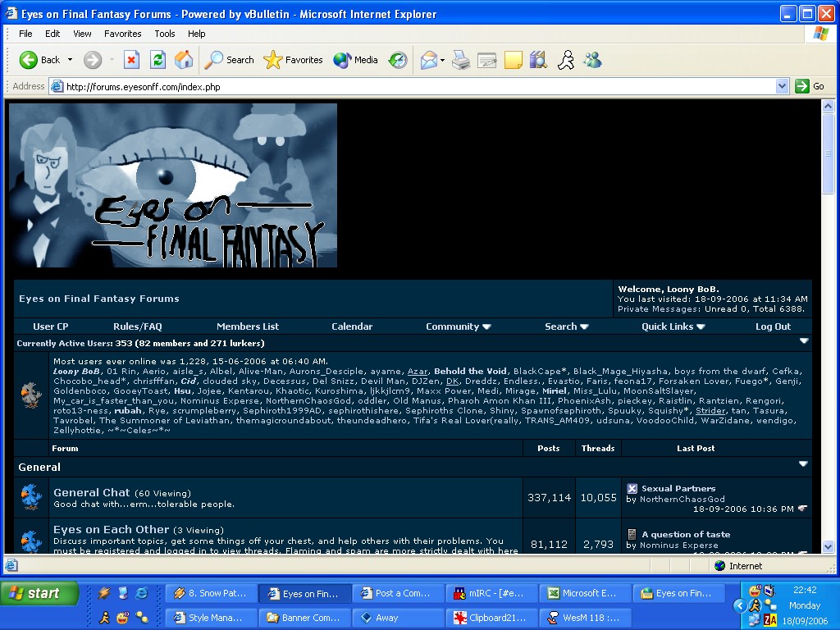The width and height of the screenshot is (840, 630).
Task: Switch to Microsoft Excel taskbar window
Action: (x=586, y=594)
